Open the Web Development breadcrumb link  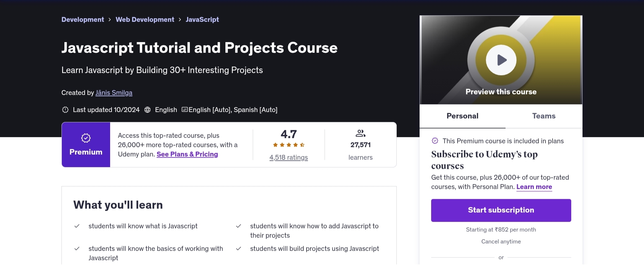click(145, 19)
